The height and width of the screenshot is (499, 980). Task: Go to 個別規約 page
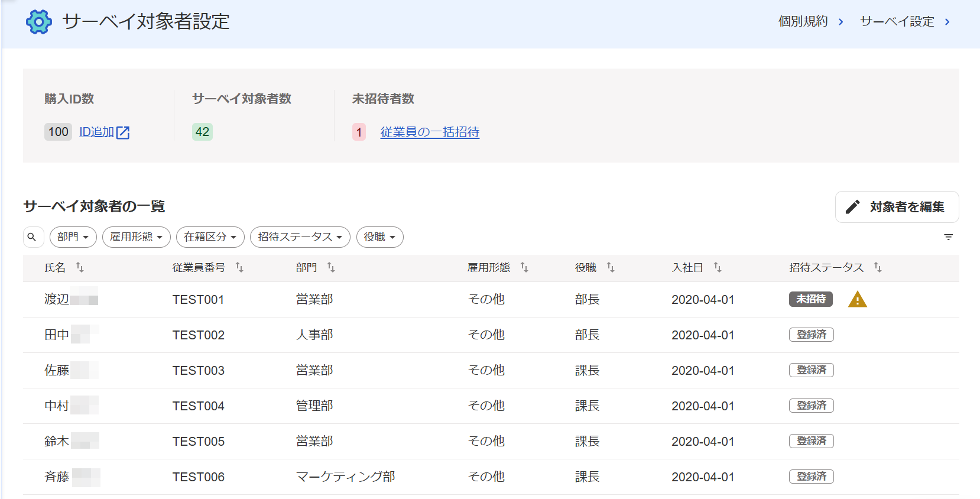coord(803,22)
